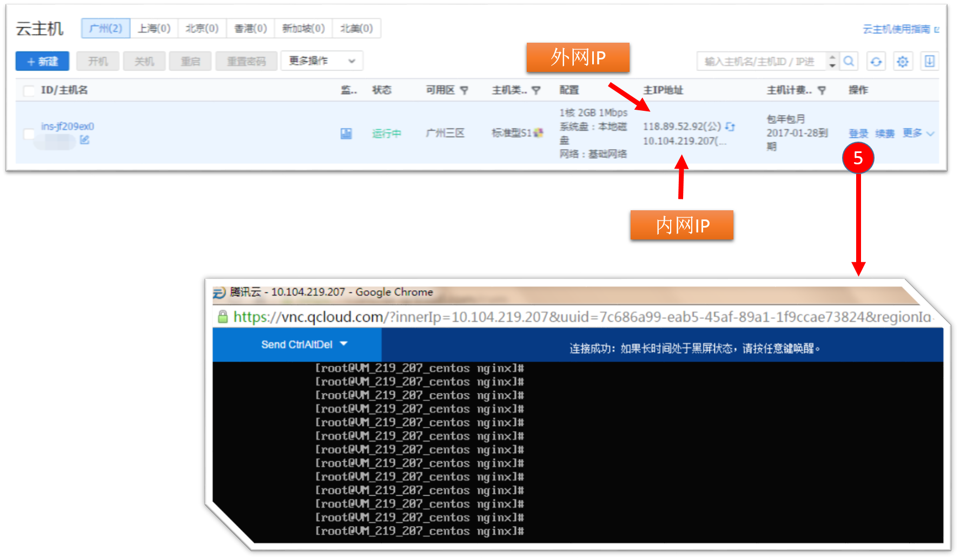This screenshot has width=960, height=560.
Task: Open monitoring chart icon for ins-jf209ex0
Action: [x=346, y=134]
